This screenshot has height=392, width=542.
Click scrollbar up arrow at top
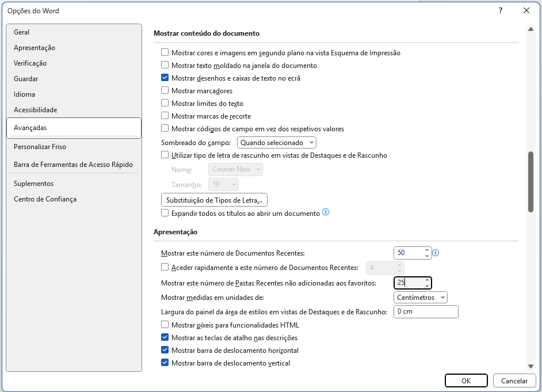click(530, 29)
